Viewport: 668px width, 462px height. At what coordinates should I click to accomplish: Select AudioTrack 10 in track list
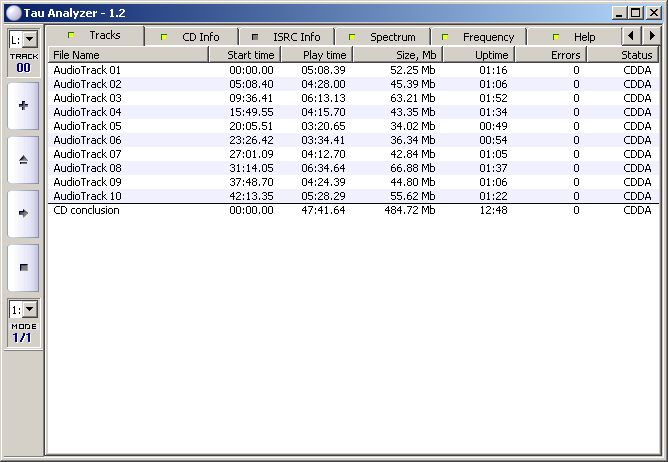pos(87,196)
